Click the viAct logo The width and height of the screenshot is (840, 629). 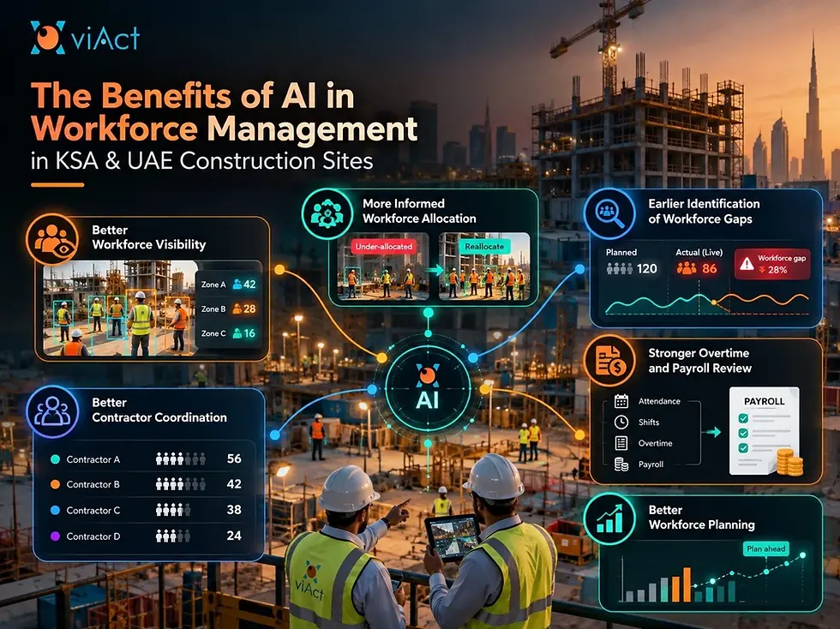coord(85,38)
